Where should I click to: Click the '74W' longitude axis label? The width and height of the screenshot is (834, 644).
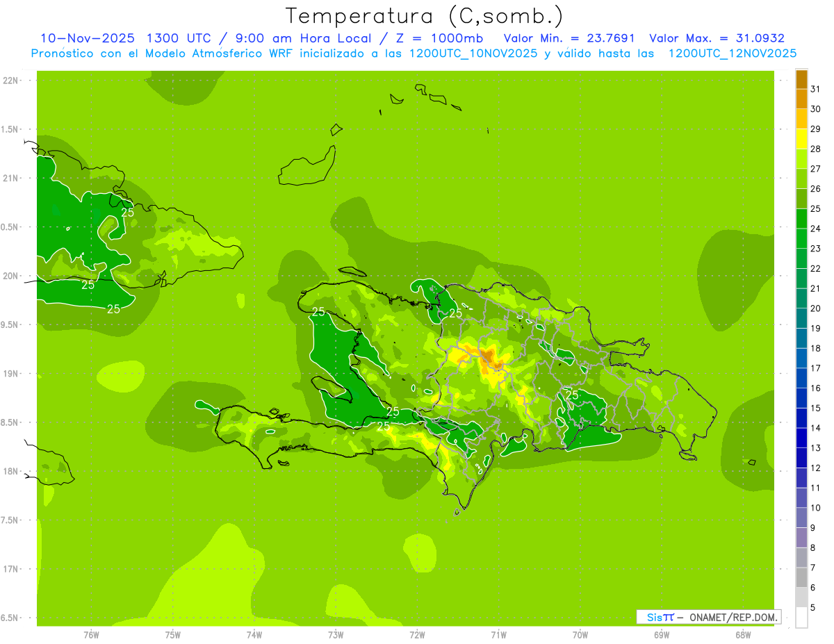(254, 634)
